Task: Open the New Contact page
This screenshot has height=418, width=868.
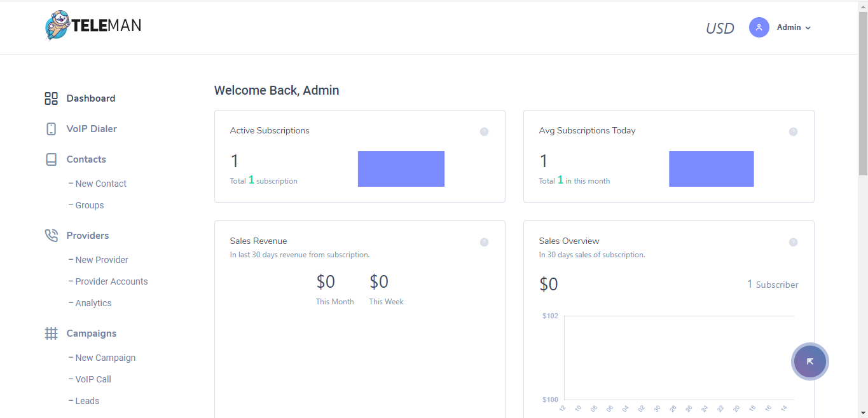Action: 101,183
